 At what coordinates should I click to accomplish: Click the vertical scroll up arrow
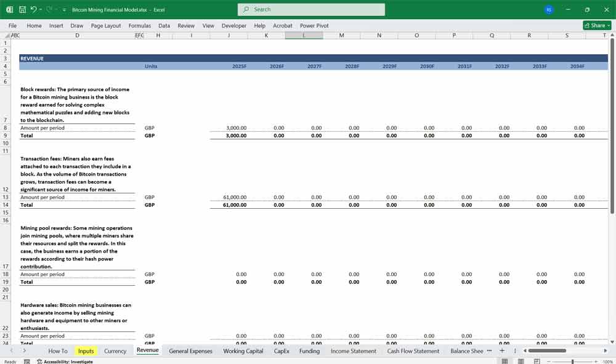pyautogui.click(x=612, y=35)
